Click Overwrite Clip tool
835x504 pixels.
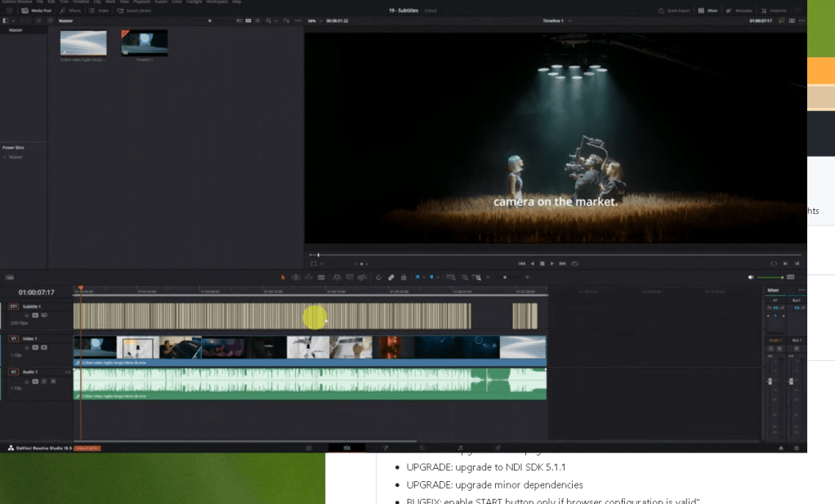pyautogui.click(x=350, y=277)
